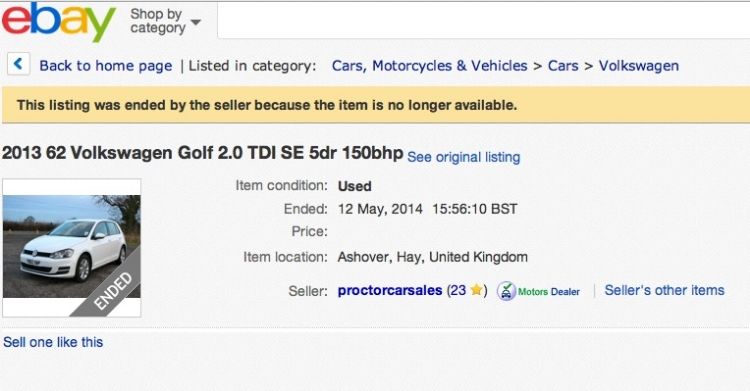This screenshot has width=750, height=391.
Task: Click the yellow feedback star icon
Action: point(476,290)
